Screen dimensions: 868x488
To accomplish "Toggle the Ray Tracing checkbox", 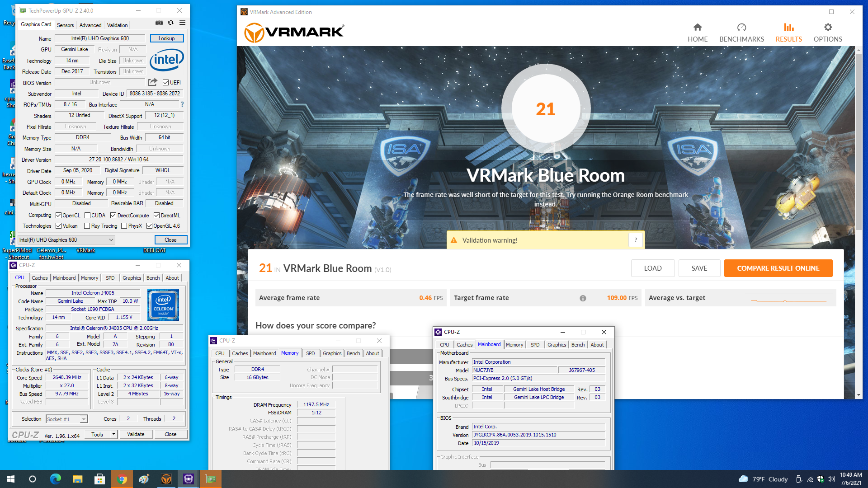I will 87,226.
